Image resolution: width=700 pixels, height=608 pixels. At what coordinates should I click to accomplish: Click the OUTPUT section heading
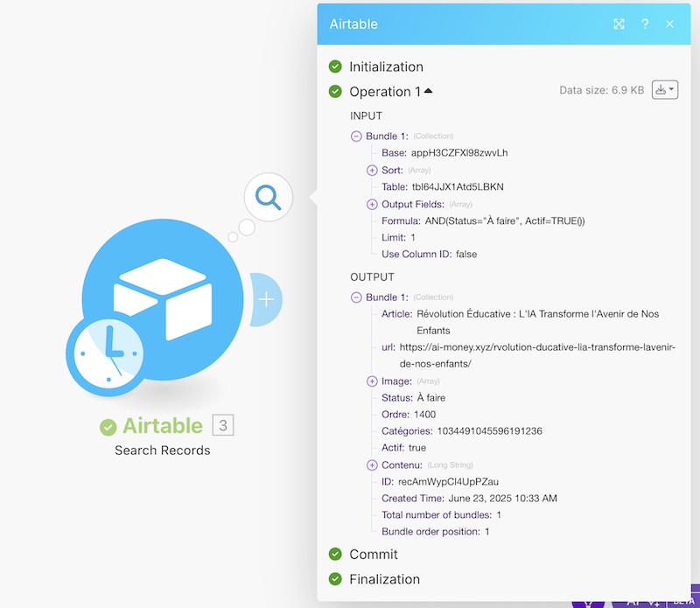click(x=372, y=277)
